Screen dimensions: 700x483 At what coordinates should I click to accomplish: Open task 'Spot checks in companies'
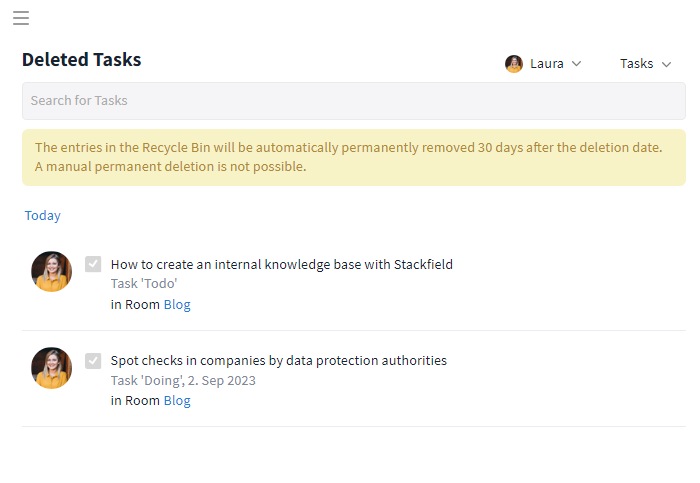click(x=279, y=360)
